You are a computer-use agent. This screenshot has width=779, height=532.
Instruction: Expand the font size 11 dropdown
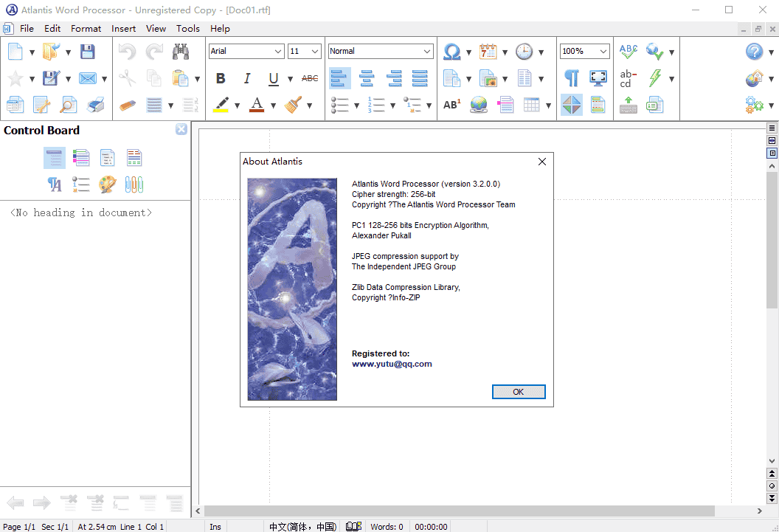[315, 51]
